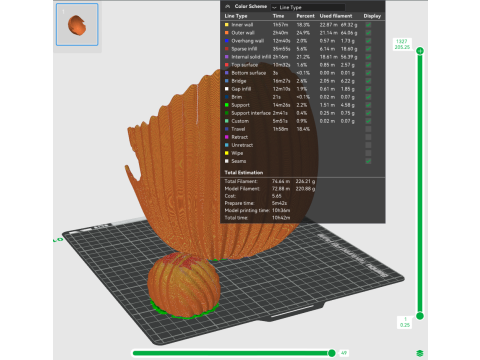Click the orange Outer wall color swatch
The image size is (480, 360).
[x=227, y=33]
